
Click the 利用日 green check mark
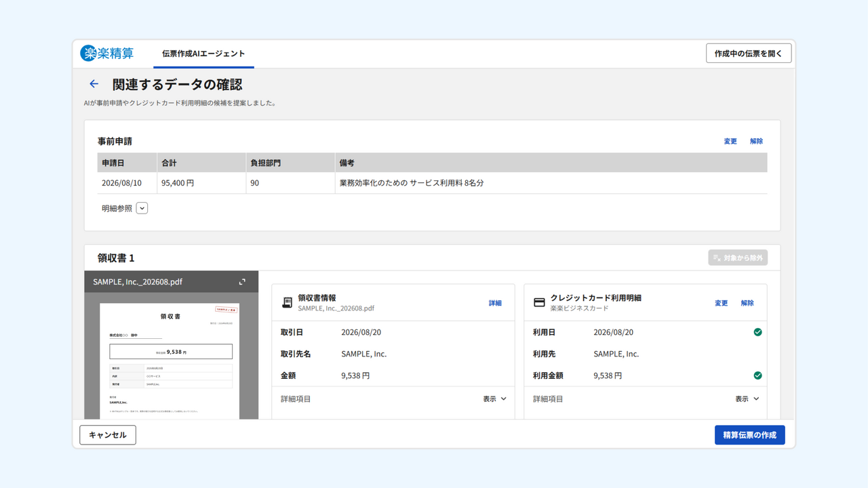[757, 332]
